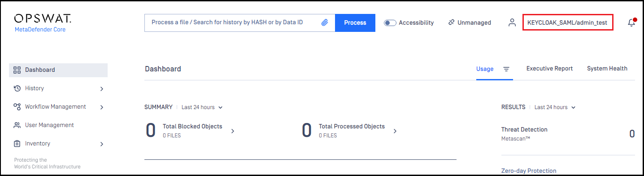Screen dimensions: 644x176
Task: Click the Dashboard grid icon in sidebar
Action: [17, 70]
